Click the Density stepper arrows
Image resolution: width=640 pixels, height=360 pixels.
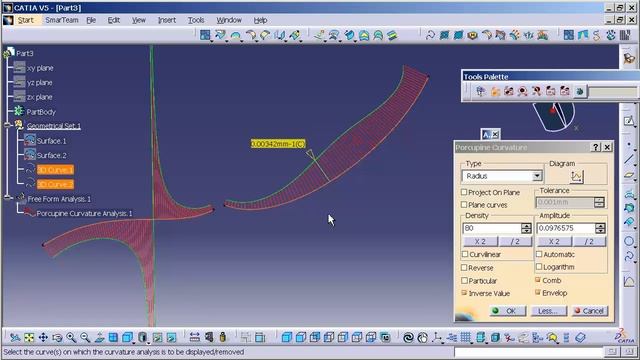point(526,228)
